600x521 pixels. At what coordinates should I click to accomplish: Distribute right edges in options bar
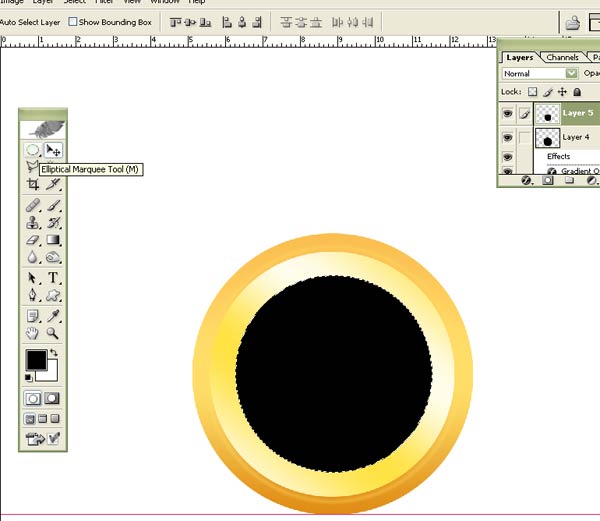click(367, 23)
